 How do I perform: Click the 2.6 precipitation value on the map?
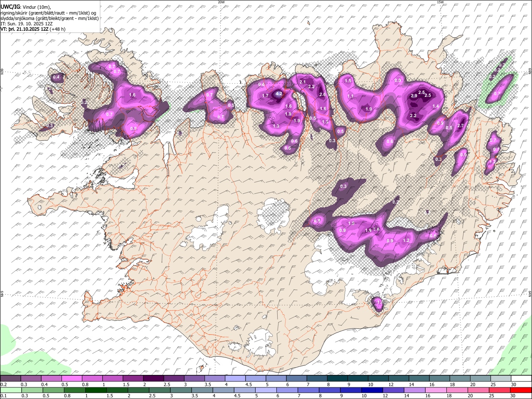pyautogui.click(x=322, y=95)
